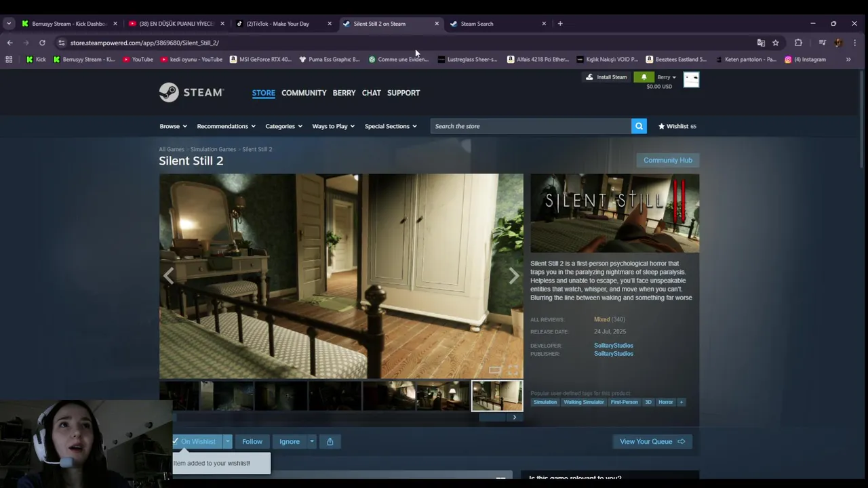Close the TikTok tab
The width and height of the screenshot is (868, 488).
coord(330,24)
